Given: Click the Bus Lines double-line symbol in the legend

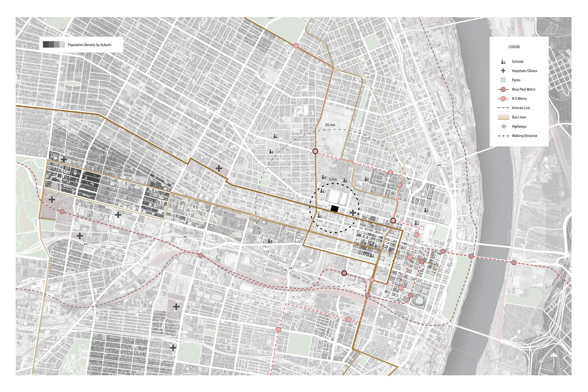Looking at the screenshot, I should tap(503, 117).
